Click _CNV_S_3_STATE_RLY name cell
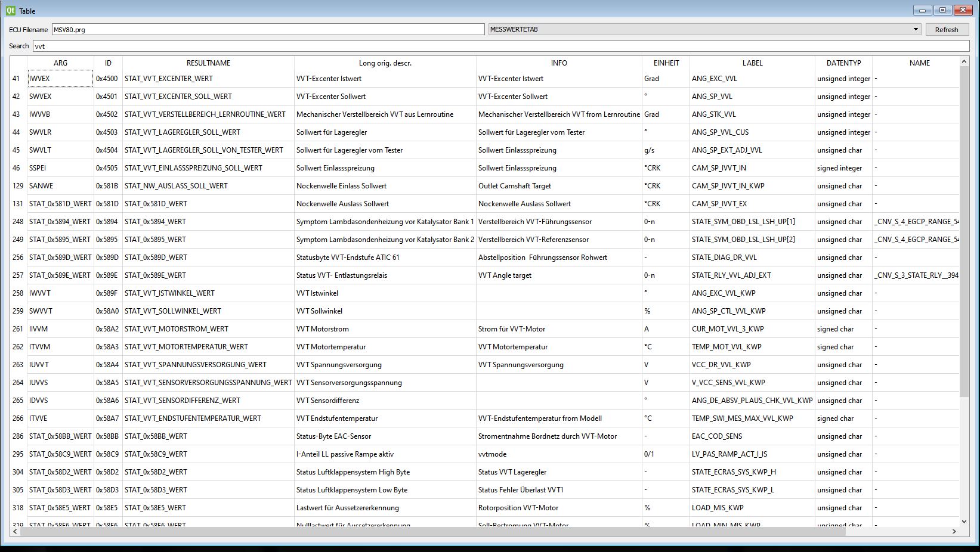Viewport: 980px width, 552px height. pyautogui.click(x=916, y=275)
